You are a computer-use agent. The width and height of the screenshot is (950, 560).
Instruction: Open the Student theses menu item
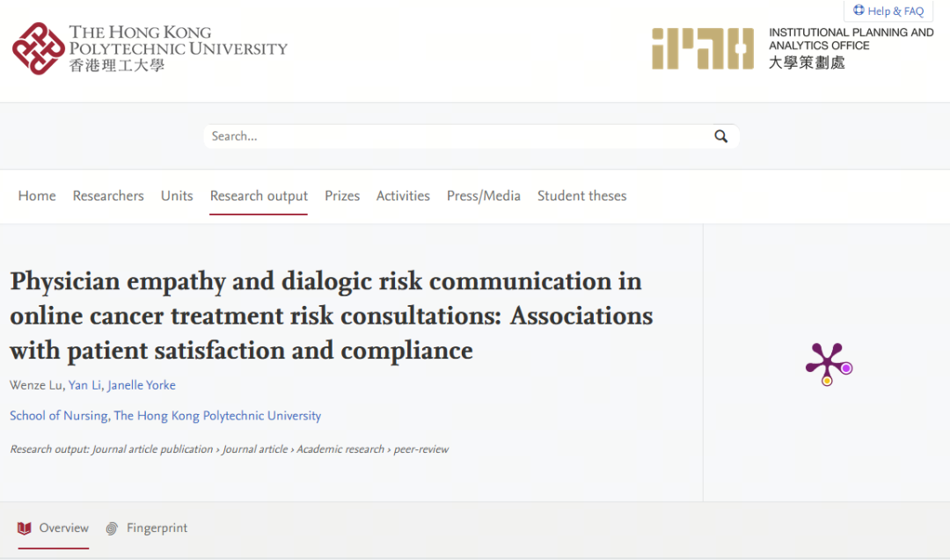581,196
